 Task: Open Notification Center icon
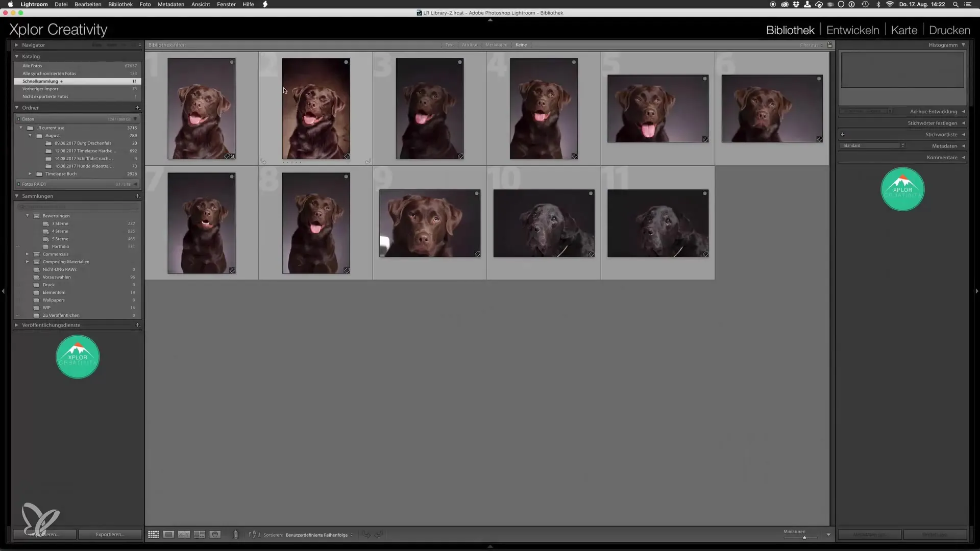click(x=968, y=4)
